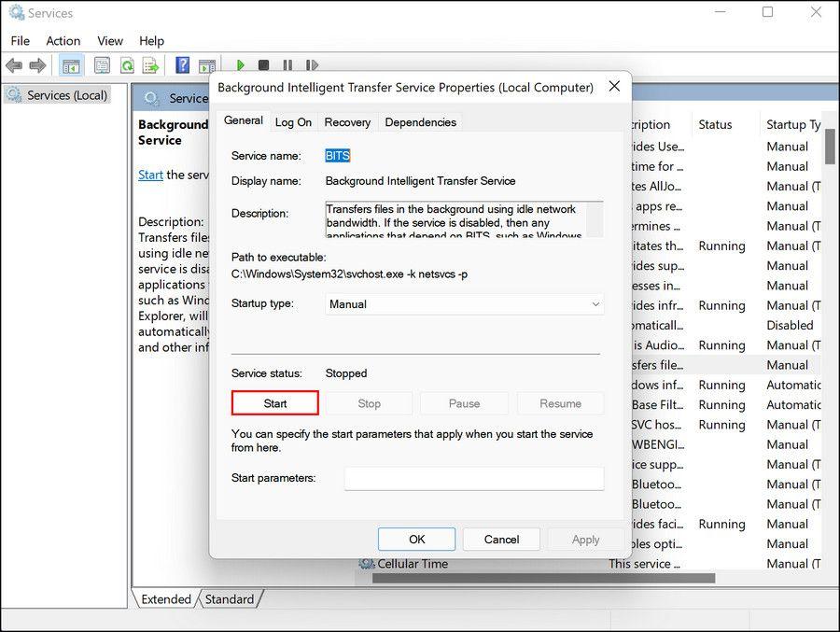Click the Refresh toolbar icon
The height and width of the screenshot is (632, 840).
coord(126,65)
